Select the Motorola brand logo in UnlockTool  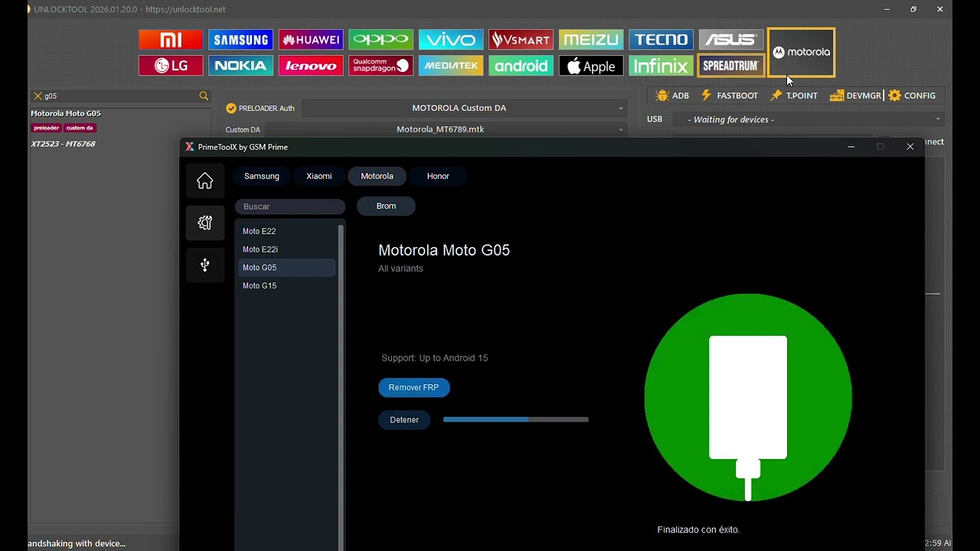tap(801, 52)
